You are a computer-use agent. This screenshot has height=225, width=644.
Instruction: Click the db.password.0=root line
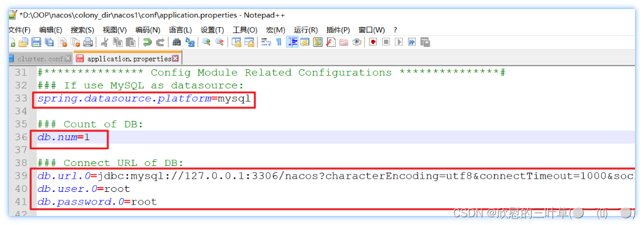[97, 202]
